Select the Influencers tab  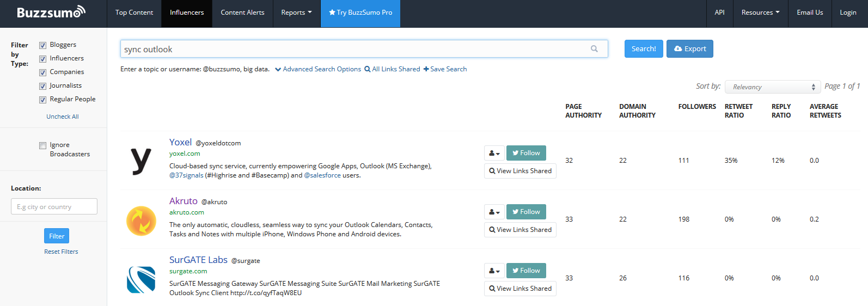coord(187,13)
